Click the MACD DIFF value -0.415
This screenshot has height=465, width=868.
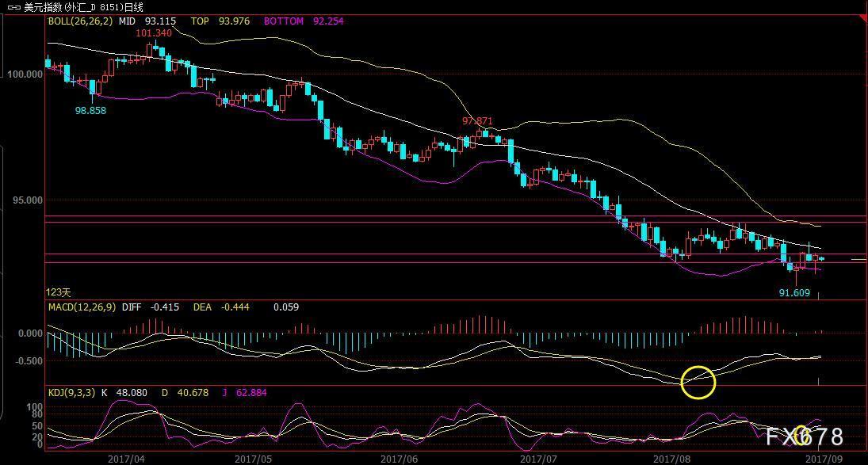[x=163, y=307]
